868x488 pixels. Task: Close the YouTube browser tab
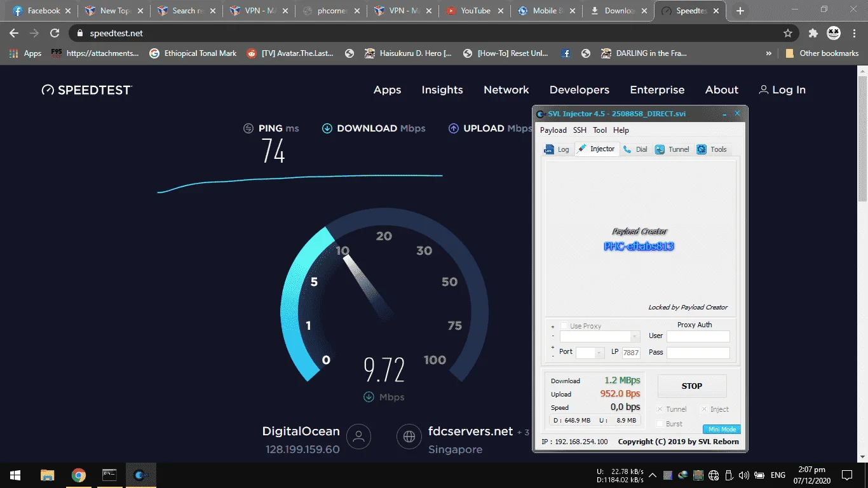502,11
